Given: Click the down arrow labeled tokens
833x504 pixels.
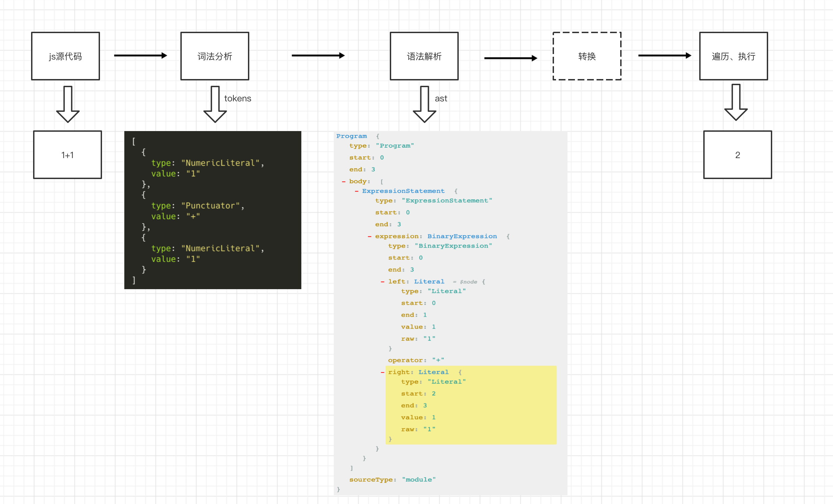Looking at the screenshot, I should (215, 104).
